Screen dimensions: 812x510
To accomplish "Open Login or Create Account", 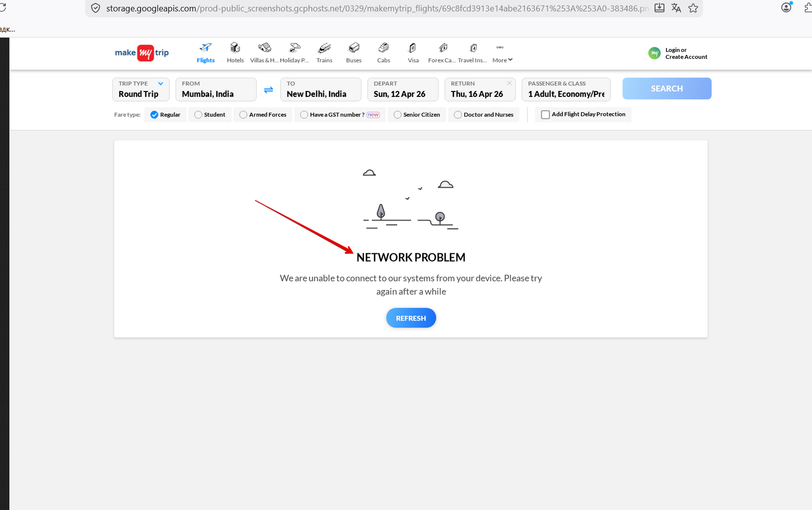I will click(686, 53).
